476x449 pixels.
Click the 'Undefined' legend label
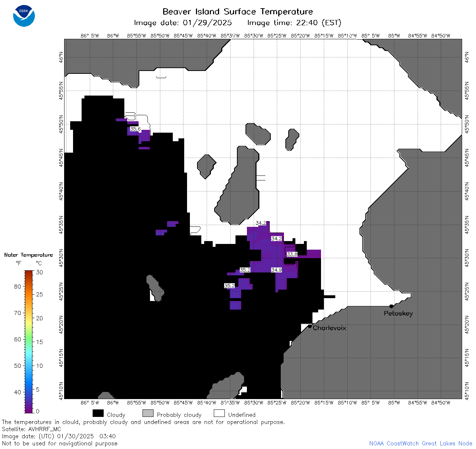click(242, 415)
